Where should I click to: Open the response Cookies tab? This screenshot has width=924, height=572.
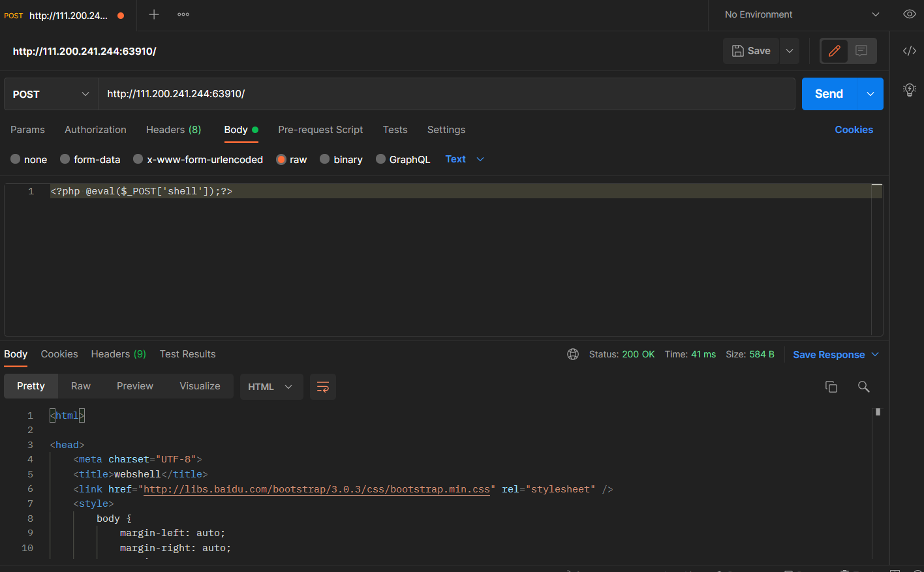tap(59, 354)
